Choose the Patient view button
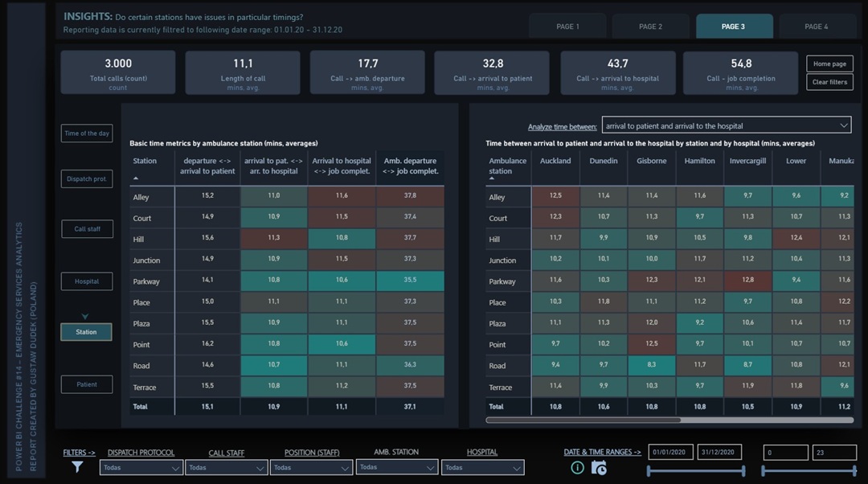 pos(87,384)
